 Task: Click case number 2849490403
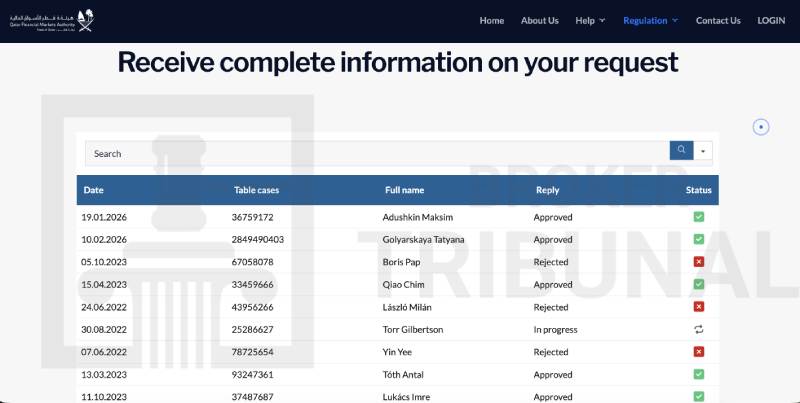[258, 240]
